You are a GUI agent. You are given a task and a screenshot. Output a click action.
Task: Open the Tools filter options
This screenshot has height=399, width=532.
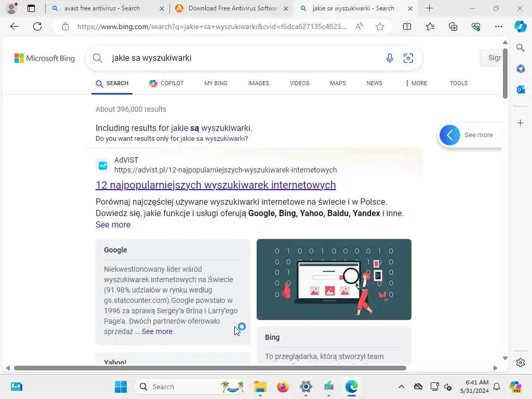click(458, 83)
